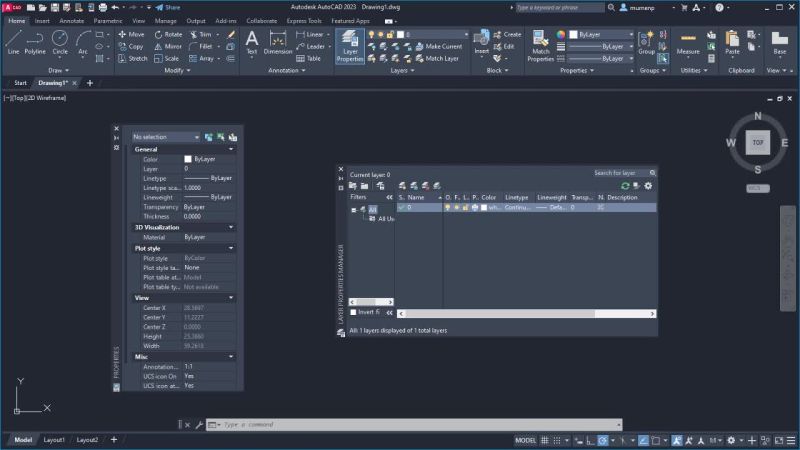The height and width of the screenshot is (450, 800).
Task: Open the No selection dropdown
Action: pyautogui.click(x=166, y=137)
